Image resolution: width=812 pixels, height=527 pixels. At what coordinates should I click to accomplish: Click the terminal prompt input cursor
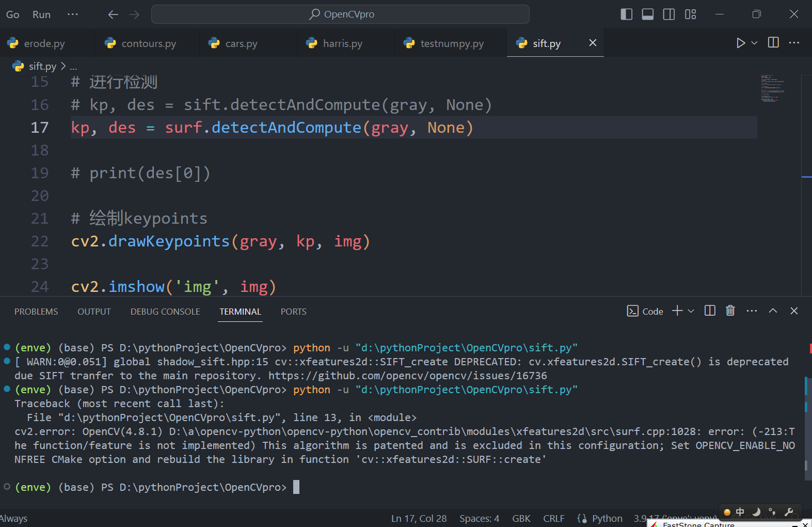click(x=296, y=487)
